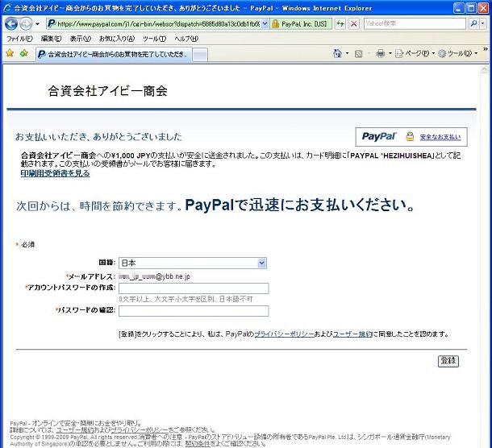492x448 pixels.
Task: Click the PayPal Inc. security lock badge
Action: click(301, 24)
